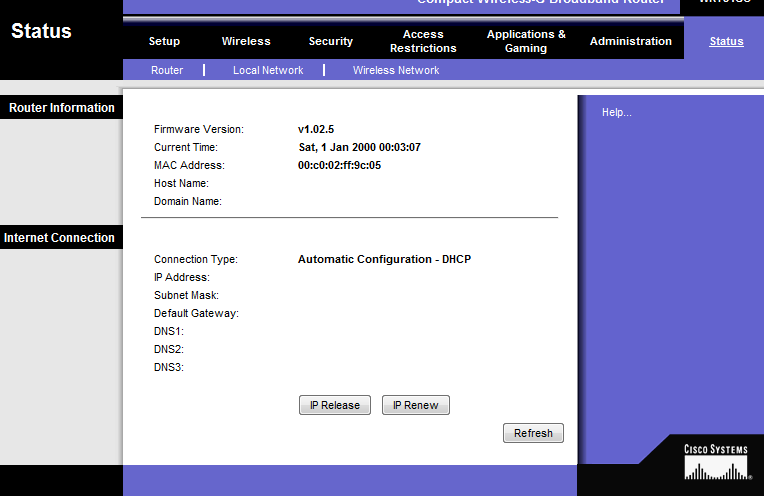Image resolution: width=764 pixels, height=496 pixels.
Task: Click the Router Information section header
Action: (x=61, y=108)
